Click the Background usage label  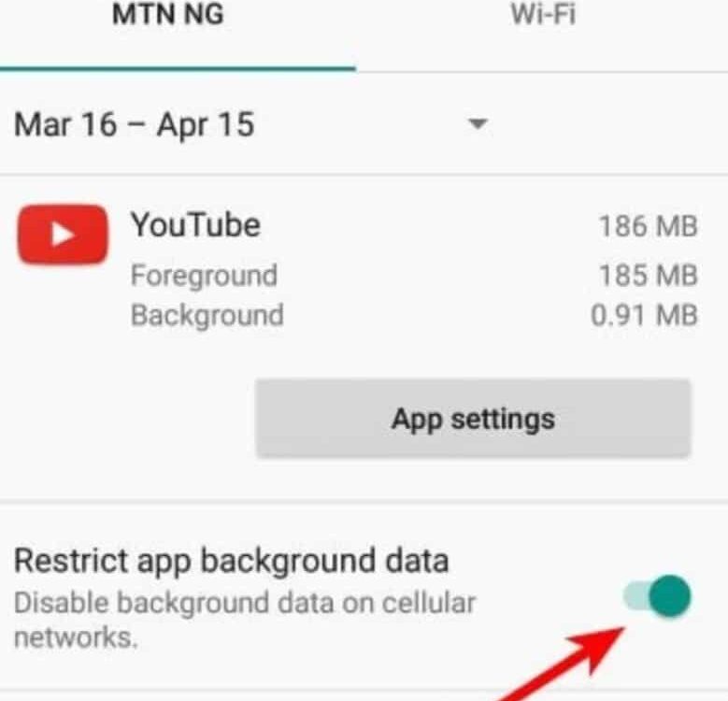pyautogui.click(x=207, y=315)
